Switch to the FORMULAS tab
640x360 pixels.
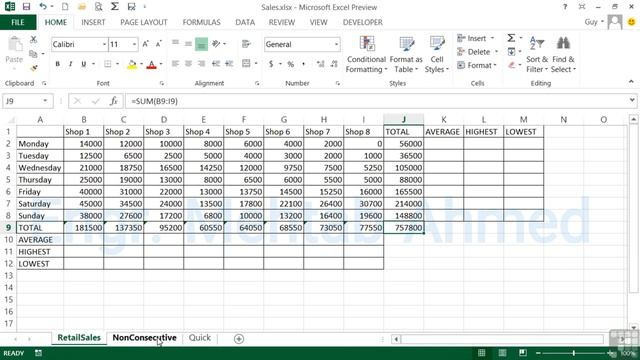pos(201,22)
